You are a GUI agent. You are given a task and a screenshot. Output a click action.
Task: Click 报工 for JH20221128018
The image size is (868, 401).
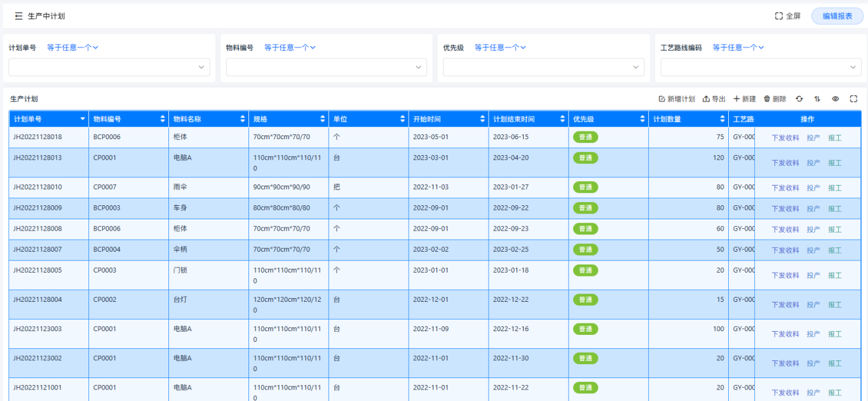(x=834, y=138)
